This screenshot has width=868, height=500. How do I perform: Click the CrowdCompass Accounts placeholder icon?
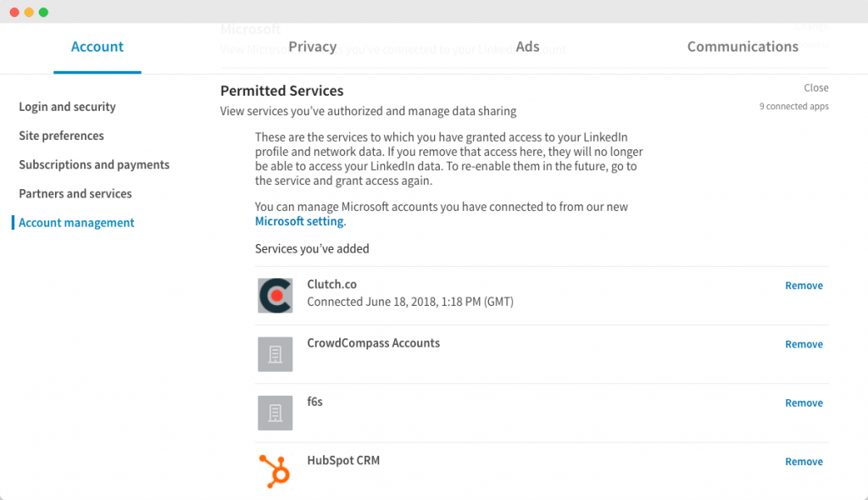tap(275, 354)
